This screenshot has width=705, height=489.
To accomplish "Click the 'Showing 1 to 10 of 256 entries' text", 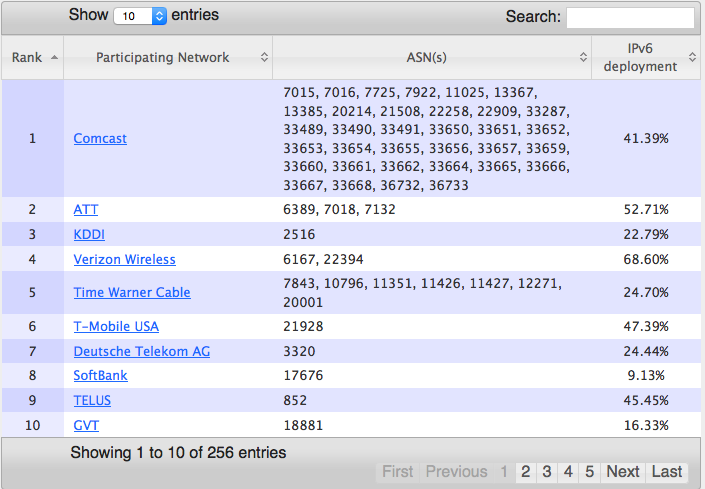I will 178,453.
